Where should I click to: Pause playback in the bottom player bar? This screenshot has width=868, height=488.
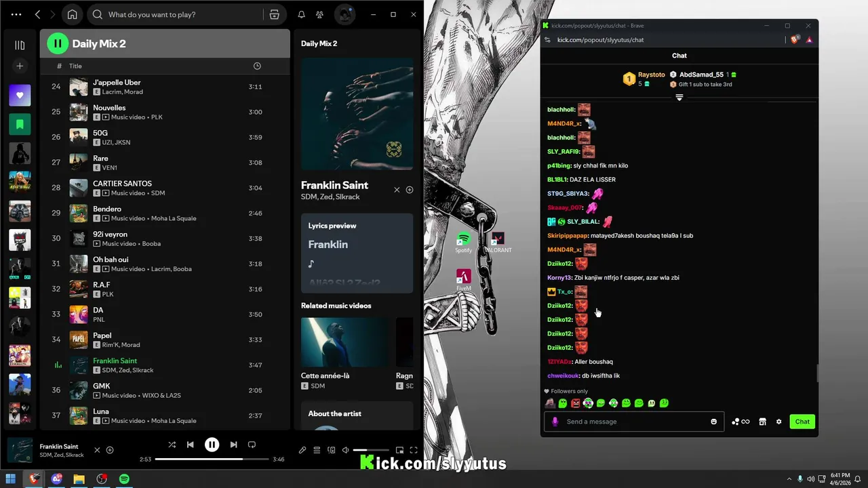212,445
